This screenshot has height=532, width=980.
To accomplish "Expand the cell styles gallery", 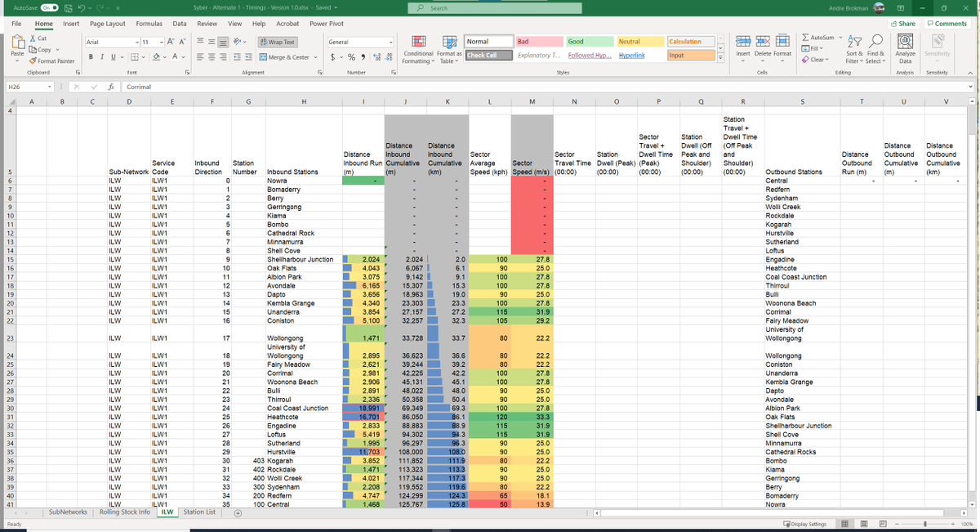I will click(720, 59).
